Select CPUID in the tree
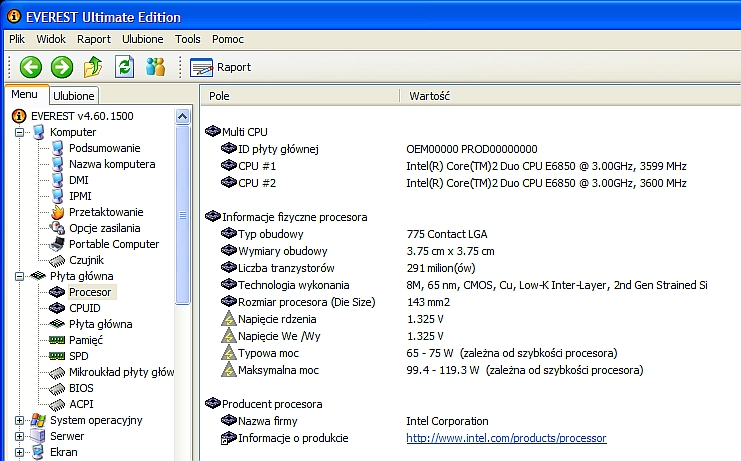 86,308
